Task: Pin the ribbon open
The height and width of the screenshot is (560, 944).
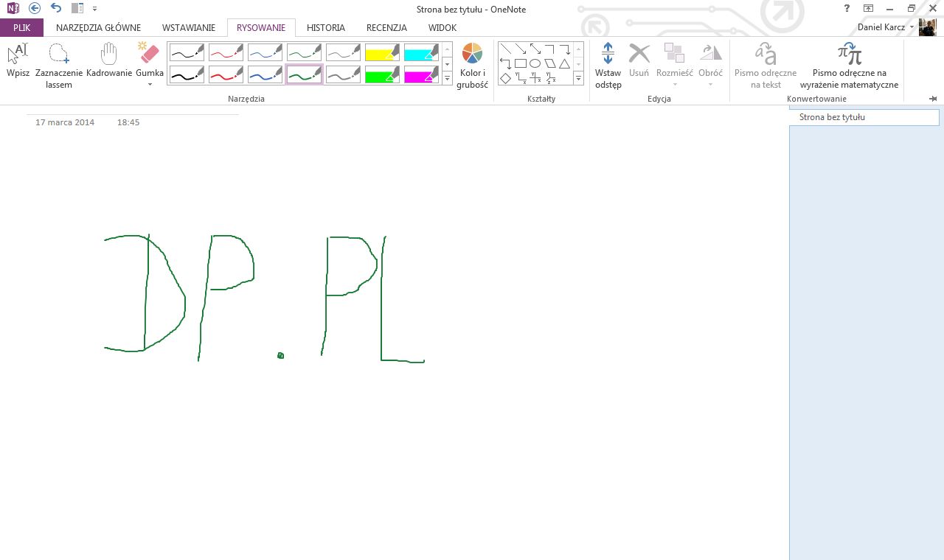Action: 933,99
